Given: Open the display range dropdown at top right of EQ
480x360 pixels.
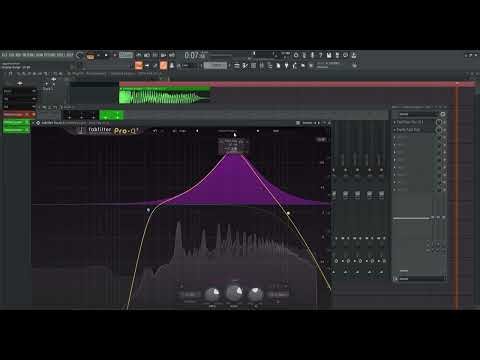Looking at the screenshot, I should (x=321, y=139).
